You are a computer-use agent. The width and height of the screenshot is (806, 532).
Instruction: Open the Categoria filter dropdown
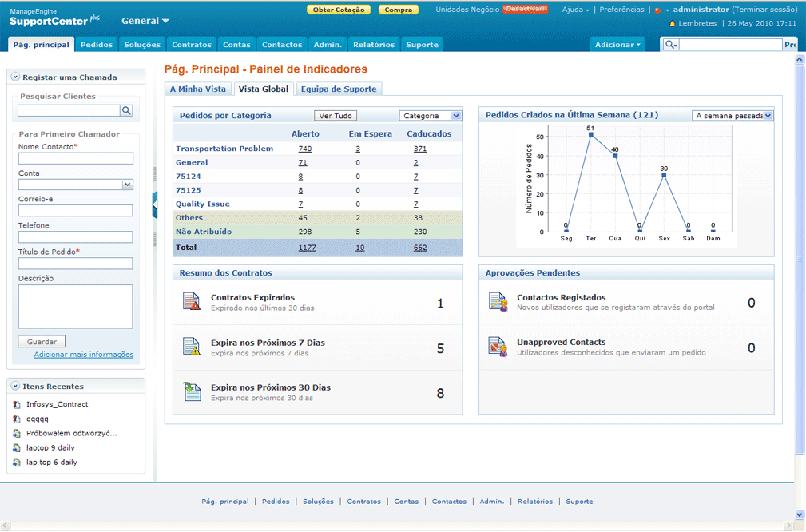point(456,116)
